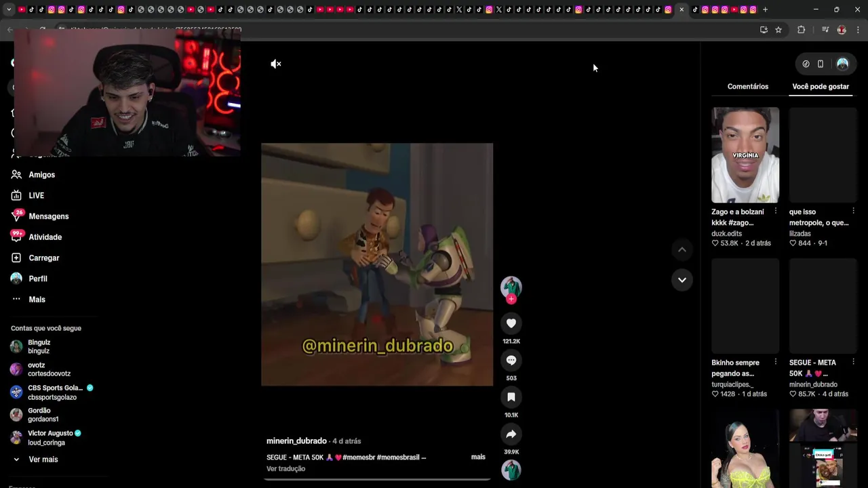Open more options for Zago e a bolzani video
868x488 pixels.
coord(776,211)
